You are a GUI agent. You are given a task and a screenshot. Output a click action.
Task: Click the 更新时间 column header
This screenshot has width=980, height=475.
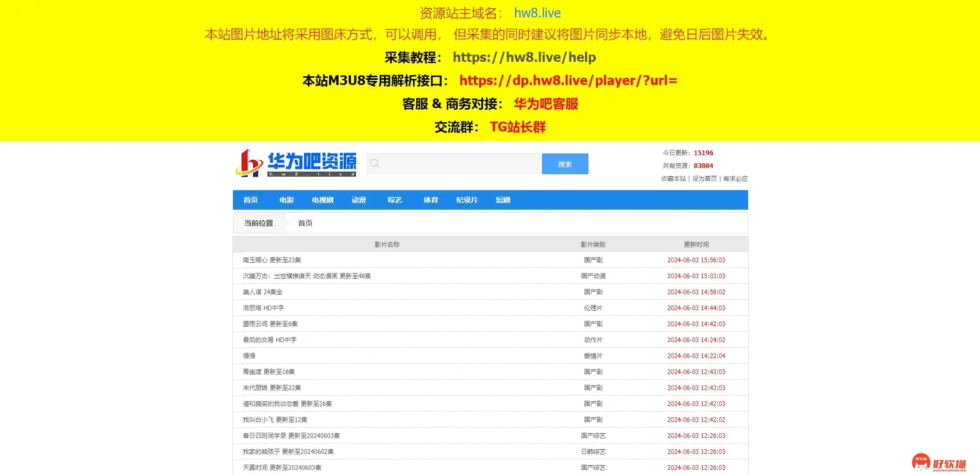coord(696,245)
